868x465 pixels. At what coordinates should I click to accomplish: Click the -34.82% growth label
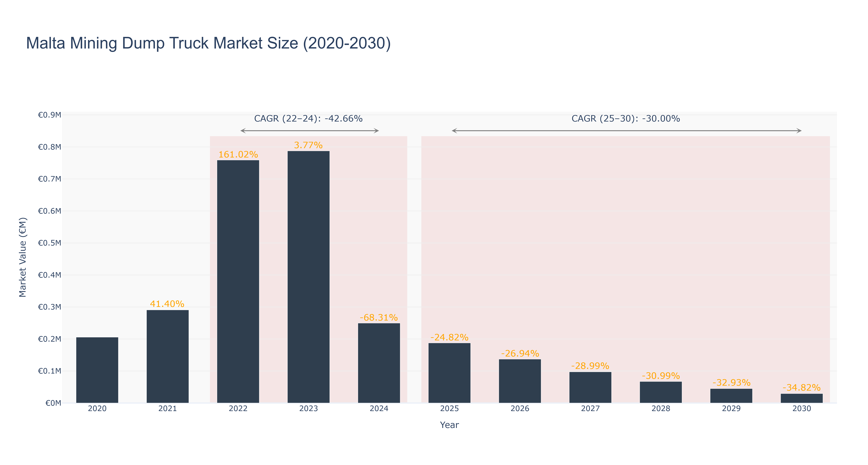802,387
